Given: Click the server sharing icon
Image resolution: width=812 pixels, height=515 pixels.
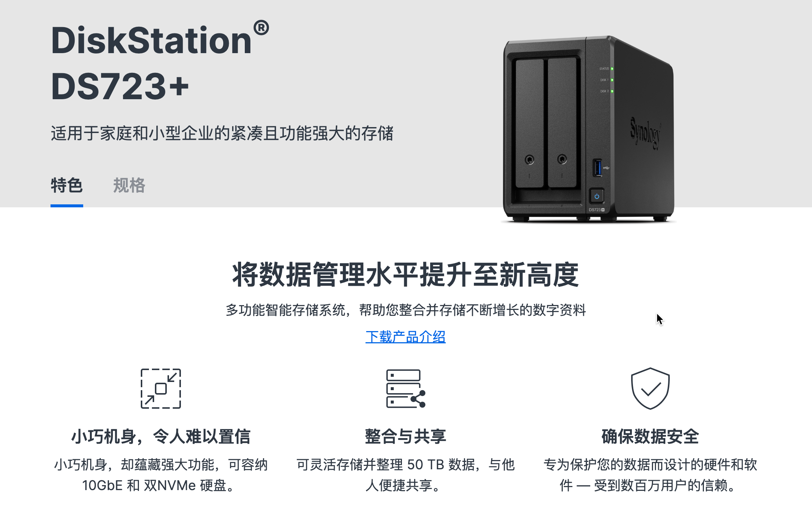Looking at the screenshot, I should (x=406, y=389).
